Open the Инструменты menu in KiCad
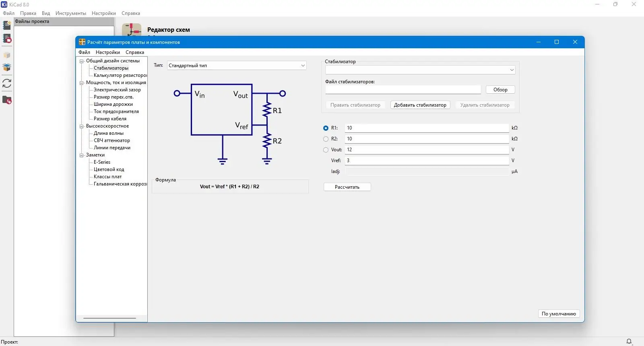Screen dimensions: 644x346 [x=70, y=13]
